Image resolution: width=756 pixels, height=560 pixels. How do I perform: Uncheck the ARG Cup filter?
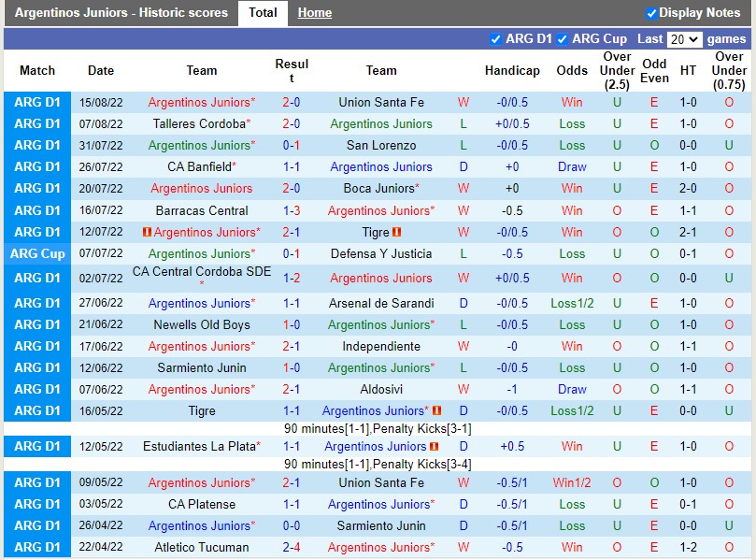564,38
